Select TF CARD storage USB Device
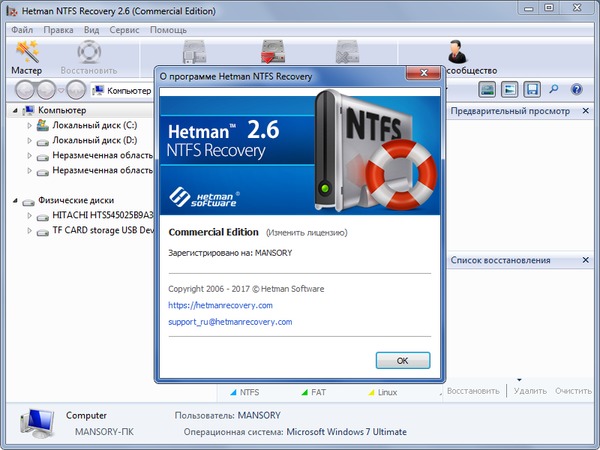The height and width of the screenshot is (450, 600). (103, 230)
